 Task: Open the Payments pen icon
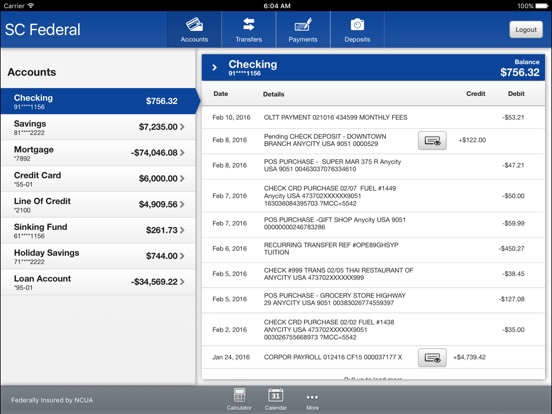pos(303,25)
